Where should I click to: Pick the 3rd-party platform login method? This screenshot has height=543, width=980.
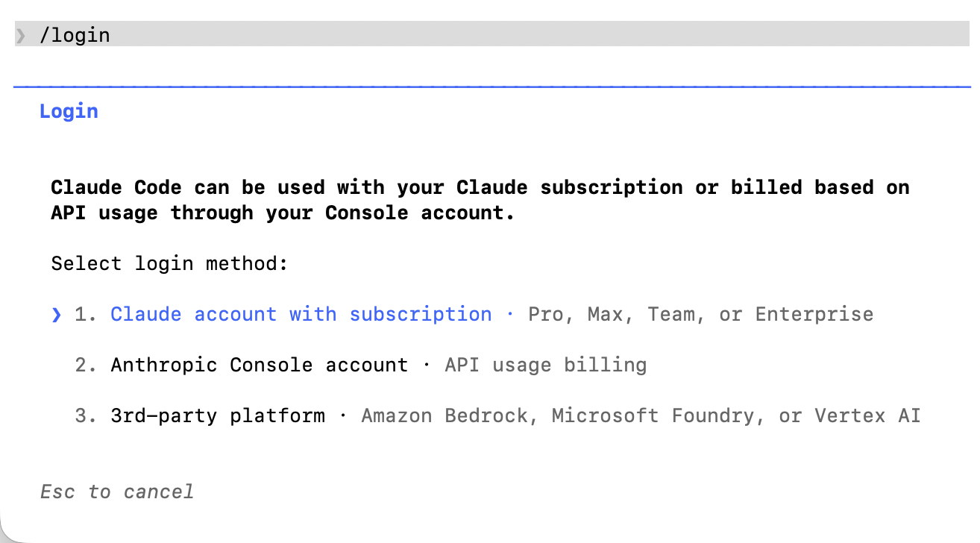[x=217, y=415]
